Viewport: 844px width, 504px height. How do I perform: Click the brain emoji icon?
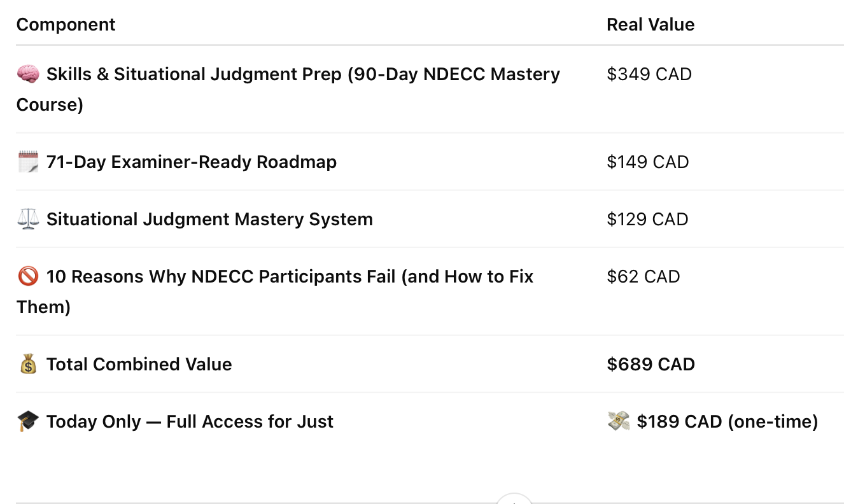pos(28,74)
